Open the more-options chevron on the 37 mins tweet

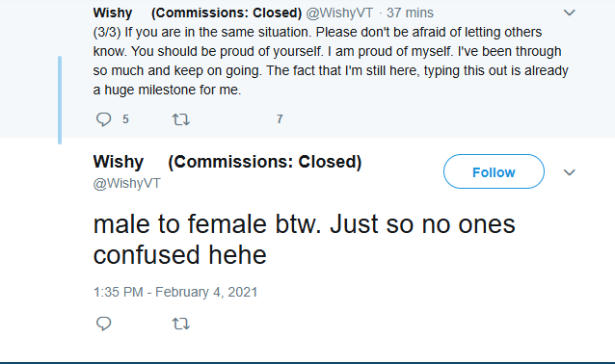[569, 13]
